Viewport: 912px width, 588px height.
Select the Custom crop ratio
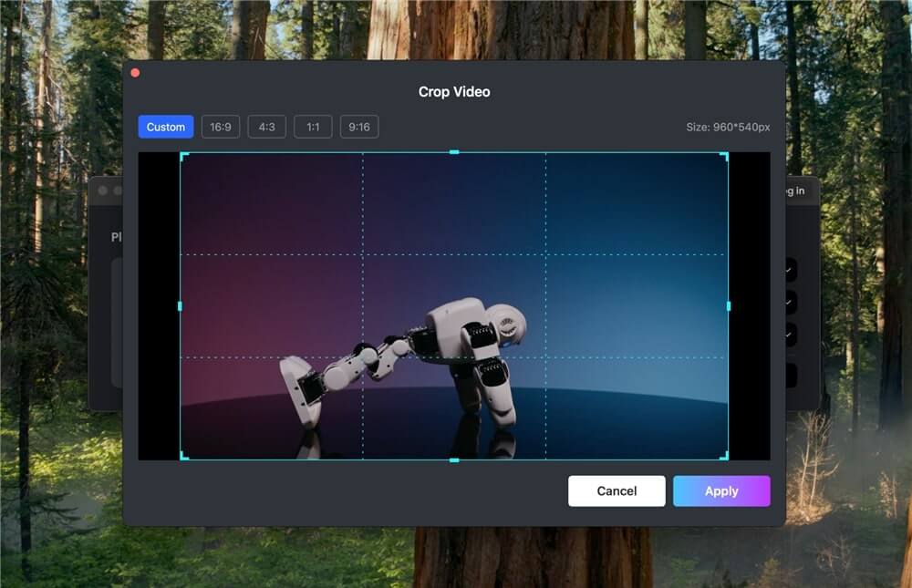click(166, 127)
